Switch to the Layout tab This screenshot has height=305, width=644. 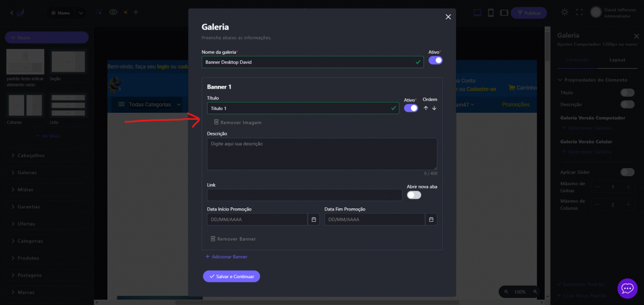coord(617,60)
